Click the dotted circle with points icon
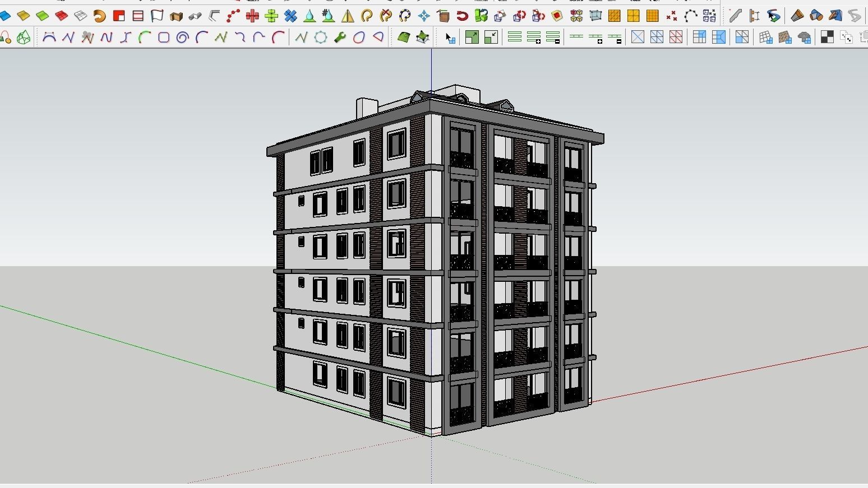This screenshot has height=488, width=868. tap(321, 38)
